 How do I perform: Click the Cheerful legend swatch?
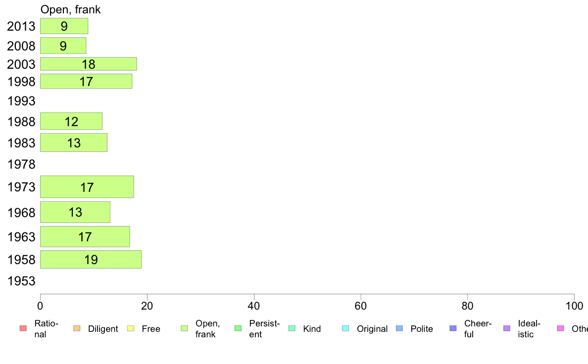coord(453,328)
